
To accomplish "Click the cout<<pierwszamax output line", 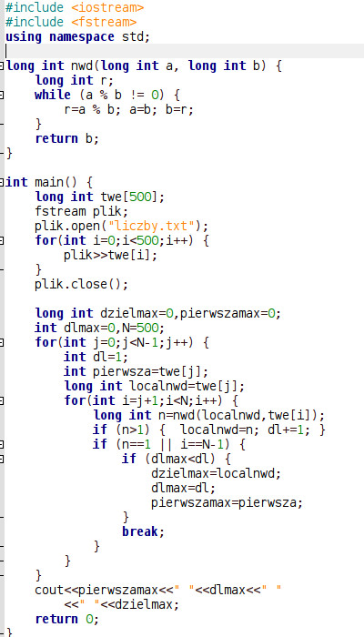I will [158, 590].
